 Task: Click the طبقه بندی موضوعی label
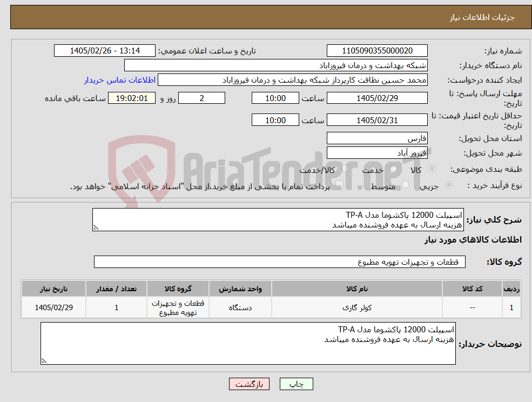pyautogui.click(x=486, y=169)
